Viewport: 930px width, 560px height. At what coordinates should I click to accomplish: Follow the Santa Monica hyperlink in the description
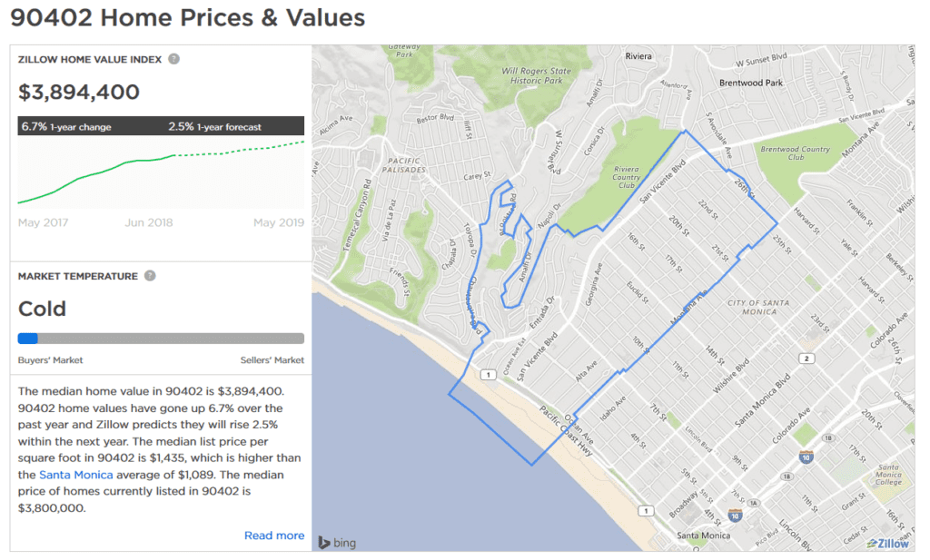(x=76, y=475)
